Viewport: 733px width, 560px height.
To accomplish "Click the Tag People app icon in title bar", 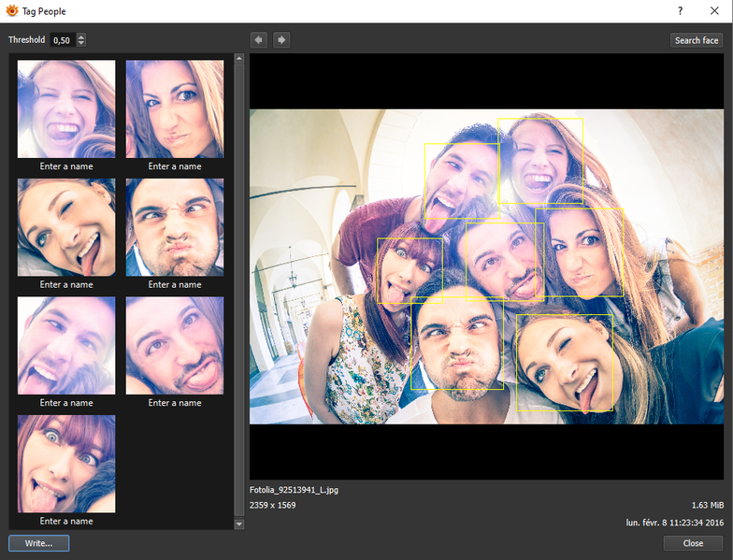I will tap(12, 10).
